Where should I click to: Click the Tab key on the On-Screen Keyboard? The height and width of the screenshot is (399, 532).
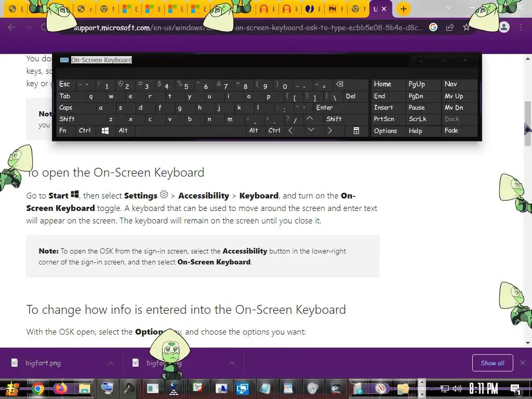69,96
